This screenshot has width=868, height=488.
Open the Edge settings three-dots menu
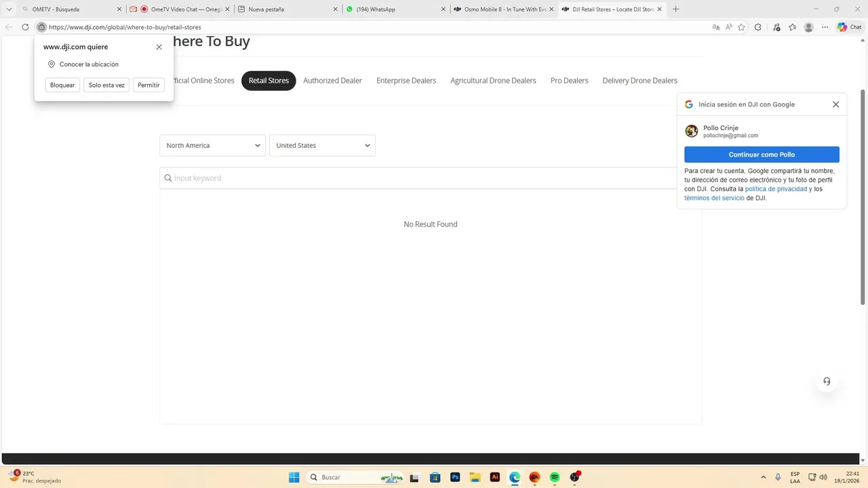[825, 27]
